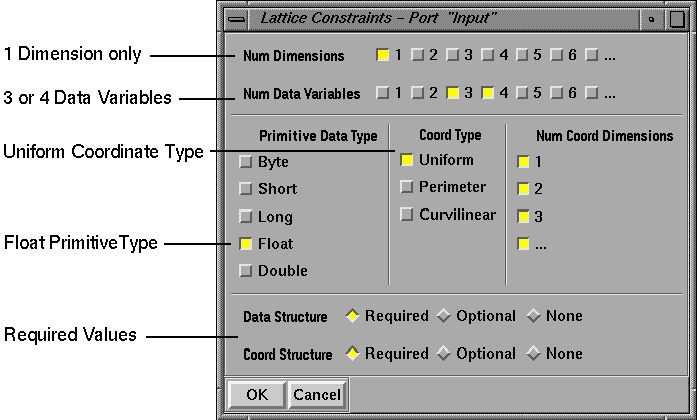Viewport: 697px width, 420px height.
Task: Set Coord Structure to None
Action: (x=533, y=354)
